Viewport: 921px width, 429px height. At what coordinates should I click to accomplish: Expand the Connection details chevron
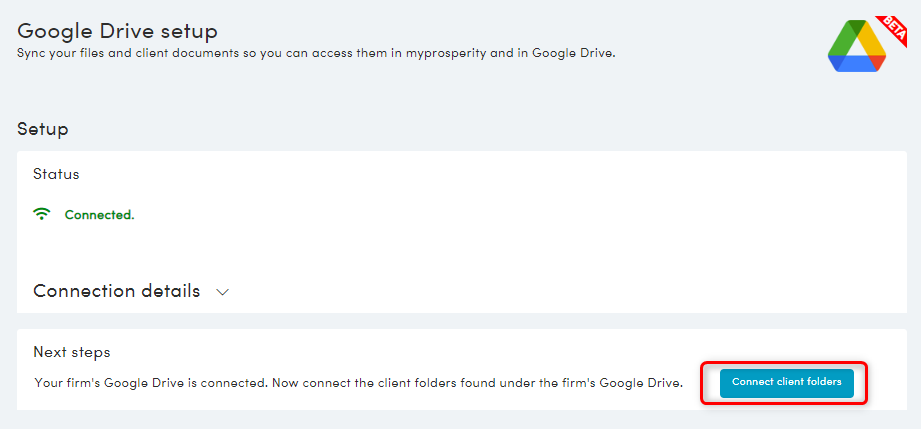[x=223, y=292]
